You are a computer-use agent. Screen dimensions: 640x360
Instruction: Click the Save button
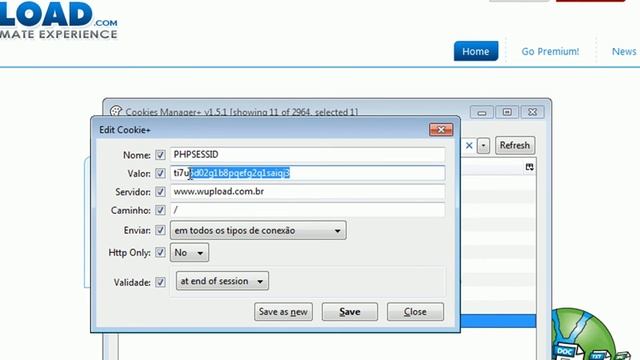click(x=350, y=312)
